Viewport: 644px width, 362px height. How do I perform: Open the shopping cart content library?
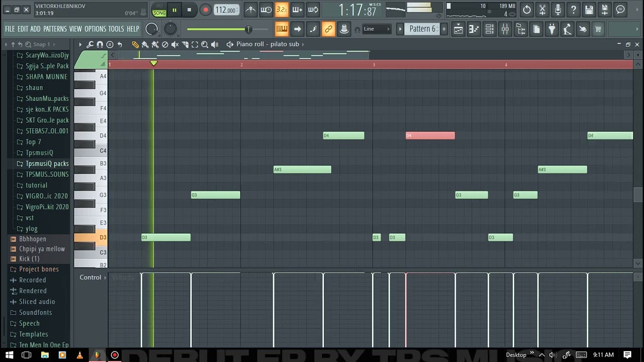(598, 29)
